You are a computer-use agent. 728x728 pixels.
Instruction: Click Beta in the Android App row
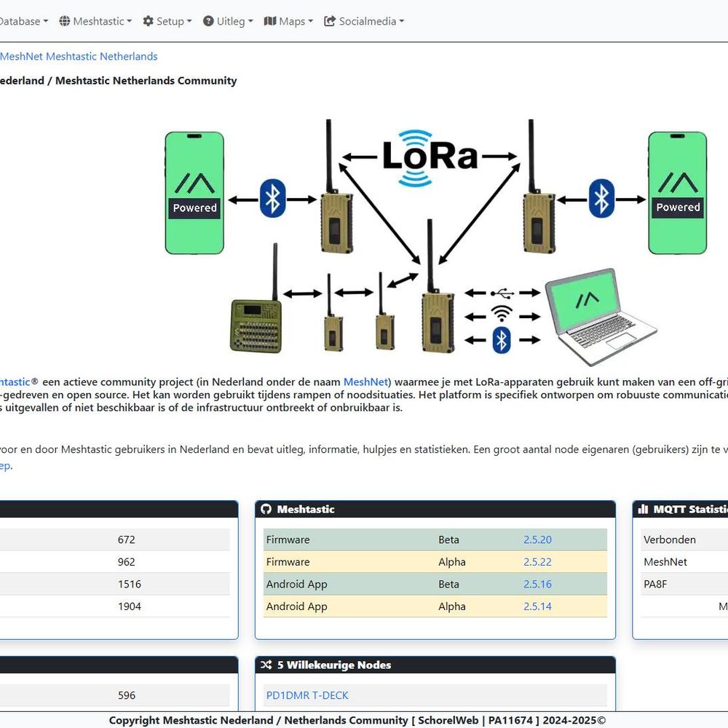tap(448, 584)
